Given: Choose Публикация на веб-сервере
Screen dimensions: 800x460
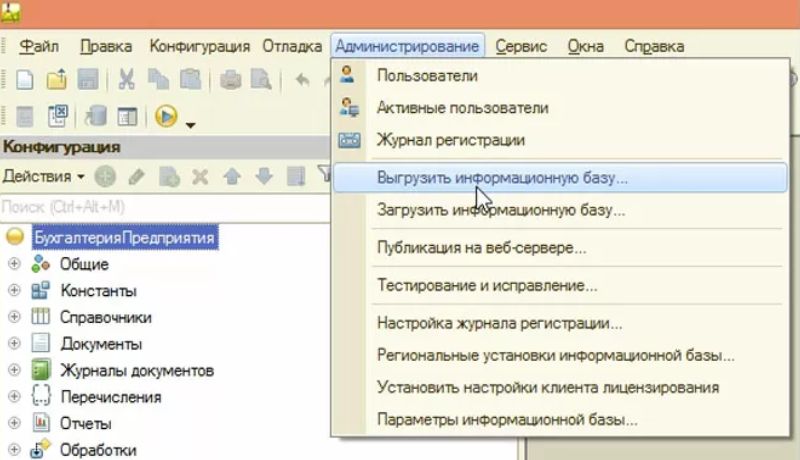Looking at the screenshot, I should pyautogui.click(x=560, y=247).
